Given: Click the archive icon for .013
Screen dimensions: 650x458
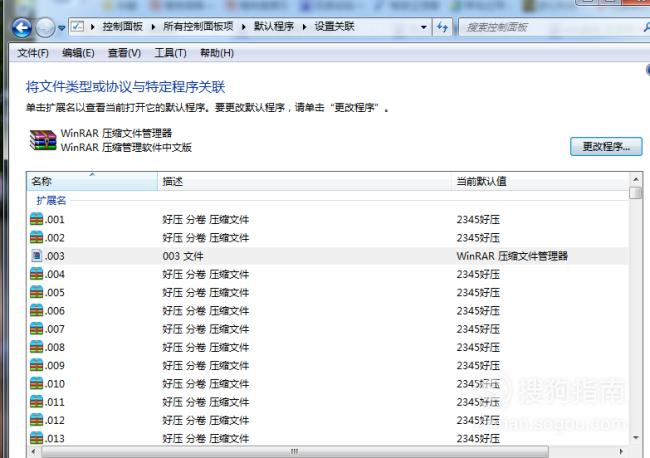Looking at the screenshot, I should (x=36, y=438).
